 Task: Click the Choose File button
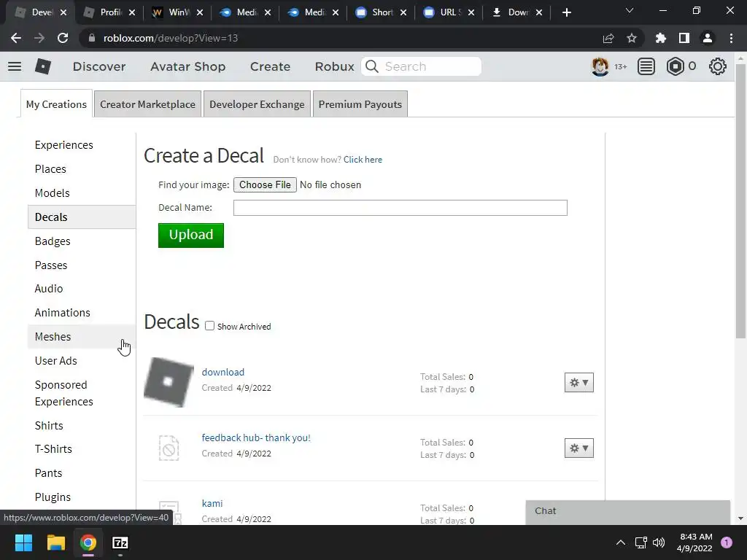click(265, 184)
